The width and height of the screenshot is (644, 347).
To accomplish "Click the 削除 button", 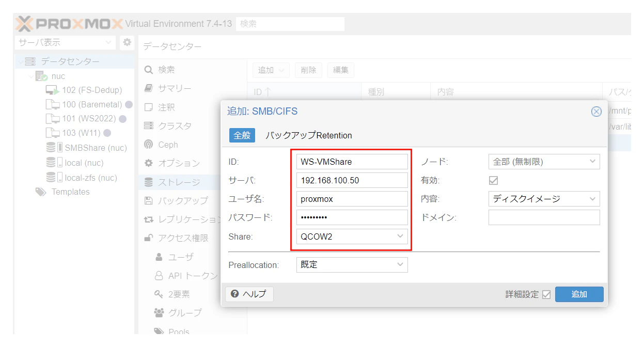I will pos(308,70).
